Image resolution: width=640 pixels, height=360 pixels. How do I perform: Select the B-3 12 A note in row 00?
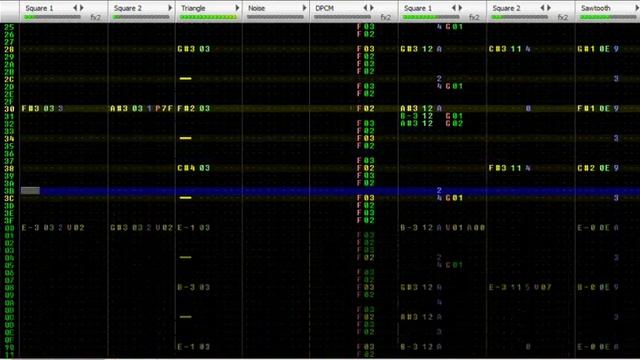pos(421,228)
